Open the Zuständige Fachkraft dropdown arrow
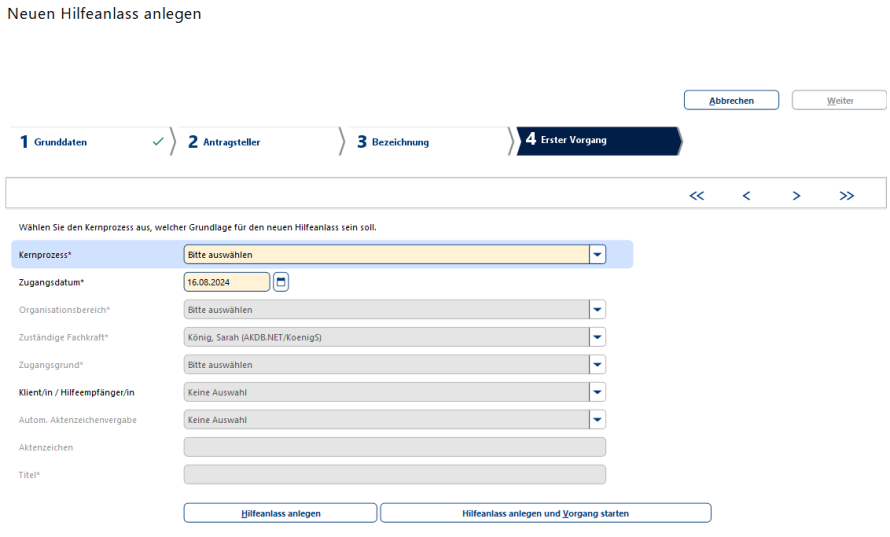This screenshot has width=890, height=537. (597, 337)
